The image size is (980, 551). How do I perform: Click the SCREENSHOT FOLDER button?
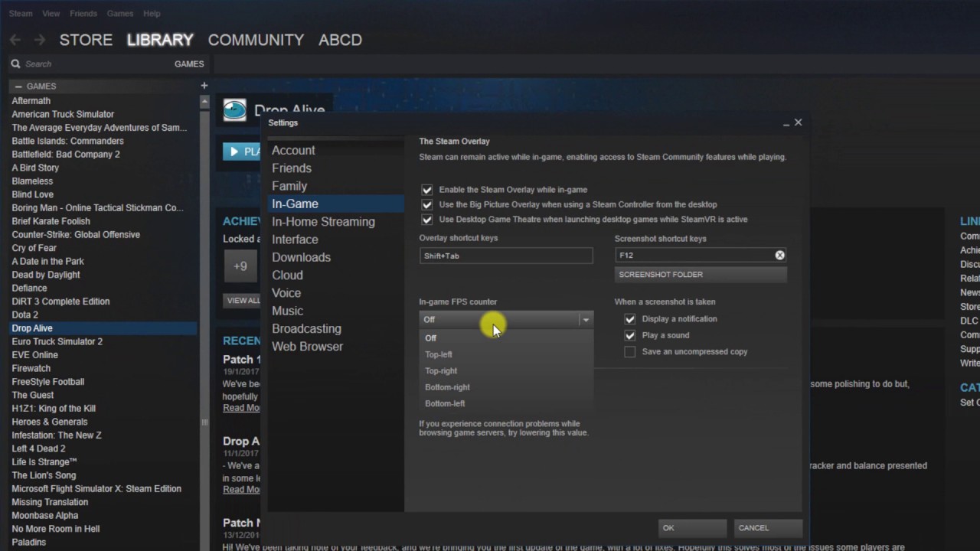point(701,275)
